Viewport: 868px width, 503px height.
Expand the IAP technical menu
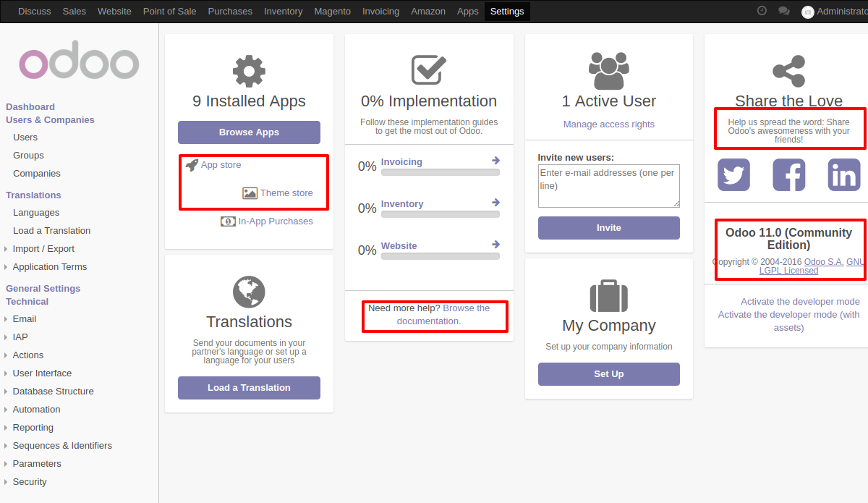click(x=20, y=337)
